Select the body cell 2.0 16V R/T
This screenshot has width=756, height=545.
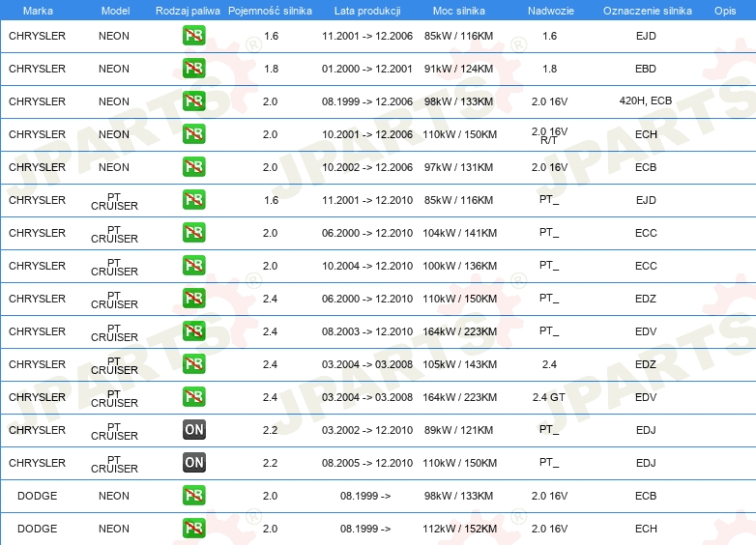[x=549, y=135]
